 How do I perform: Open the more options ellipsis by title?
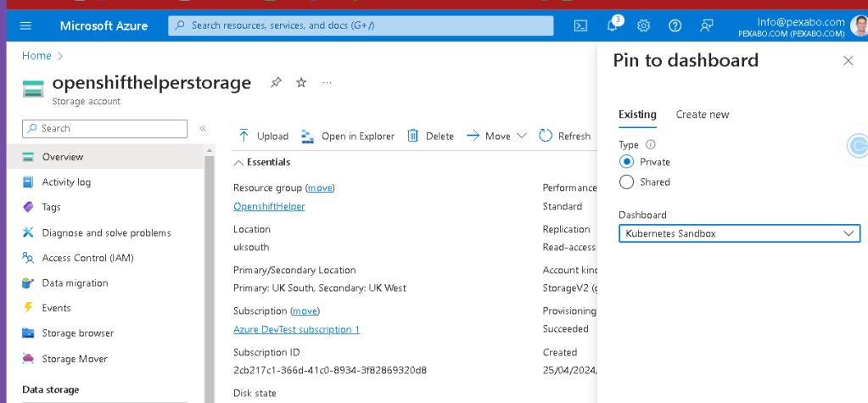[327, 83]
